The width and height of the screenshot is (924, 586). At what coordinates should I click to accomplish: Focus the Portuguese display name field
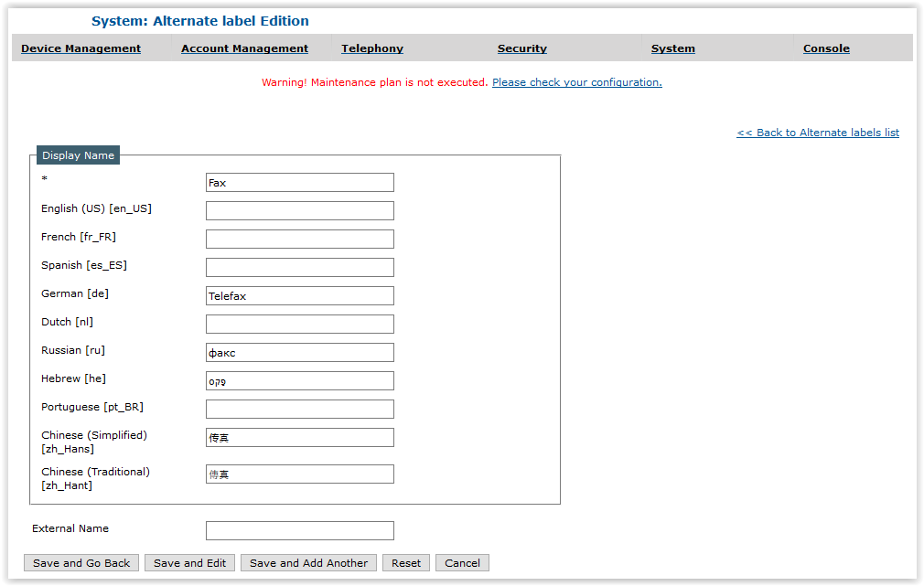300,409
